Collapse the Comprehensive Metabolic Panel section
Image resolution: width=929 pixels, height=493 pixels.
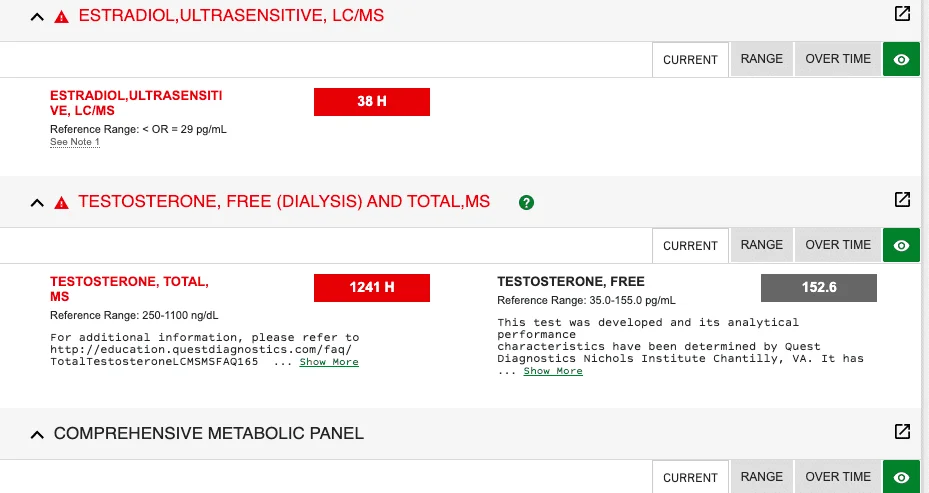click(37, 435)
